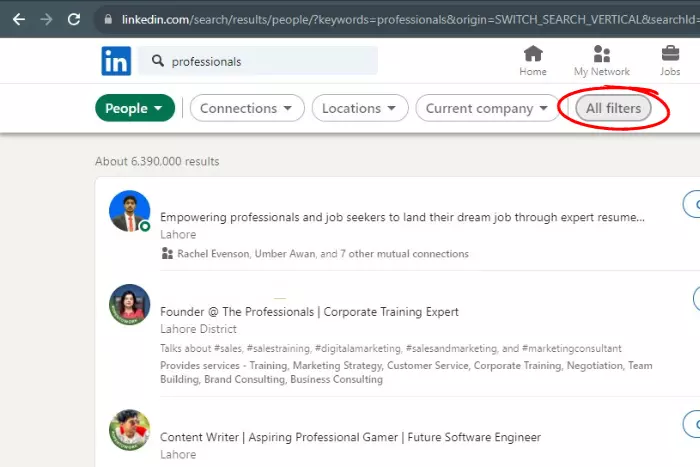700x467 pixels.
Task: Expand the Connections filter dropdown
Action: 247,108
